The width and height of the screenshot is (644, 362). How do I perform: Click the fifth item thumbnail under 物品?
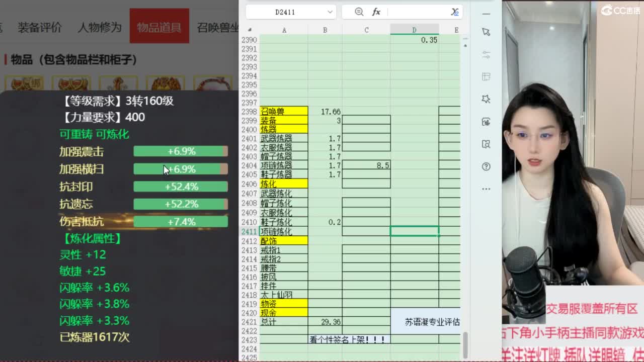point(213,83)
